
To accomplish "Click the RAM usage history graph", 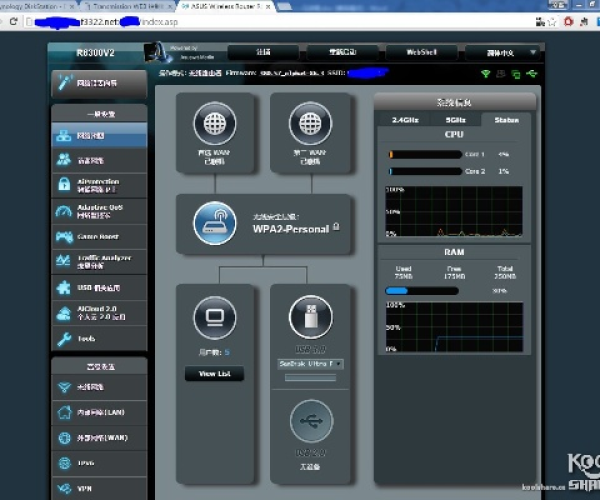I will [x=454, y=327].
